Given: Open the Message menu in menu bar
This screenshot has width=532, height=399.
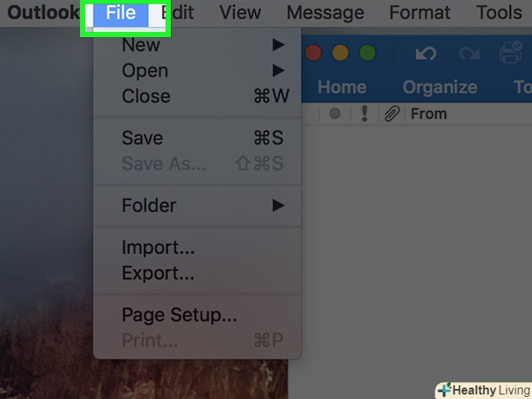Looking at the screenshot, I should (x=325, y=13).
